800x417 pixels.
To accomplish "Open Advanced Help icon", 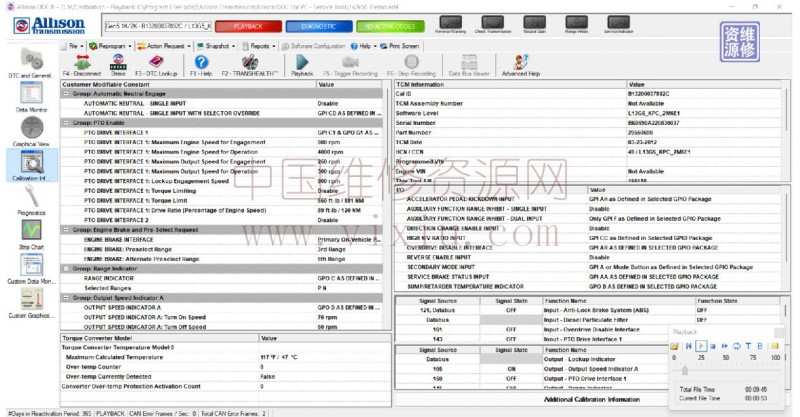I will pyautogui.click(x=521, y=62).
